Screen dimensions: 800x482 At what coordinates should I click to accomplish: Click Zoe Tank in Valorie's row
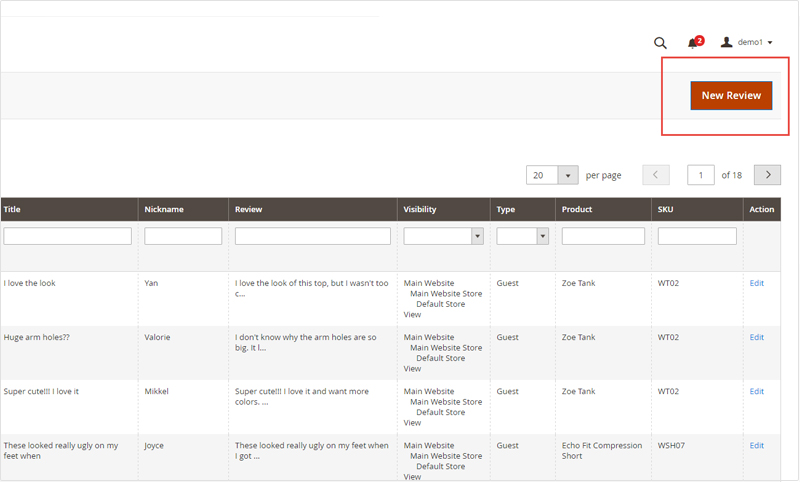coord(579,337)
